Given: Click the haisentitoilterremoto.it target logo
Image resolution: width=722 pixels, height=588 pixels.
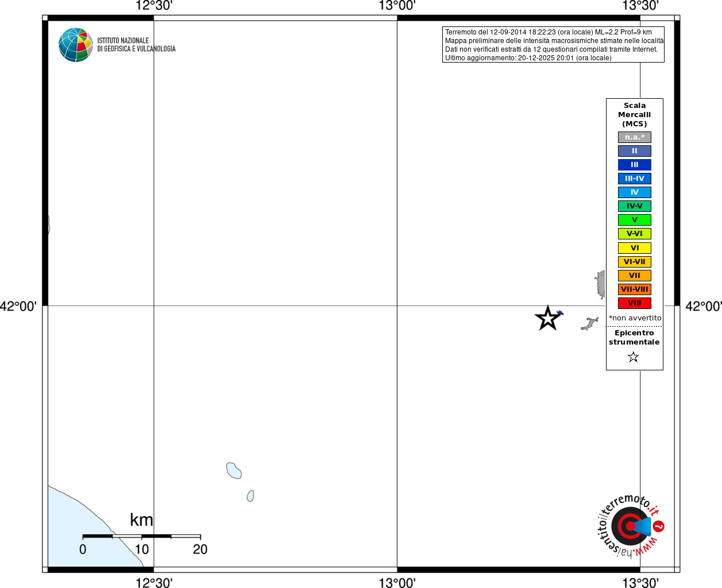Looking at the screenshot, I should [x=631, y=526].
